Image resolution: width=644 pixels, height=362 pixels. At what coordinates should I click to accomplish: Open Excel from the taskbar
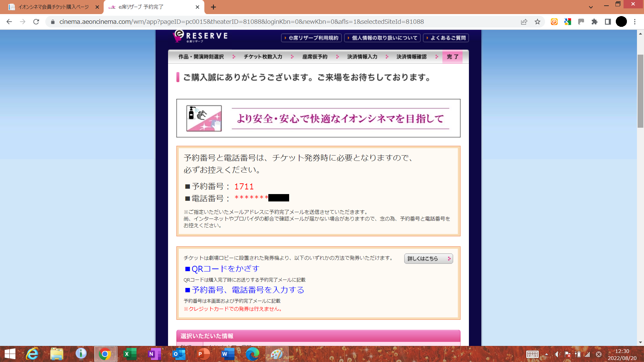tap(130, 354)
